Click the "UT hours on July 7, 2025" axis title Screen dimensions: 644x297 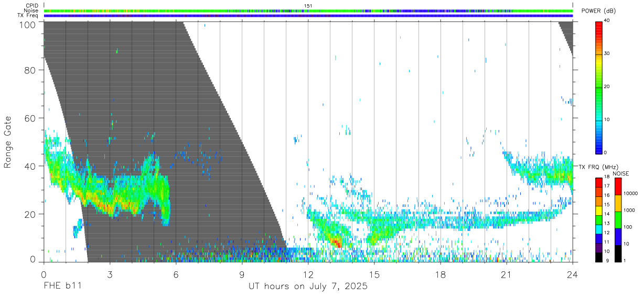coord(308,287)
